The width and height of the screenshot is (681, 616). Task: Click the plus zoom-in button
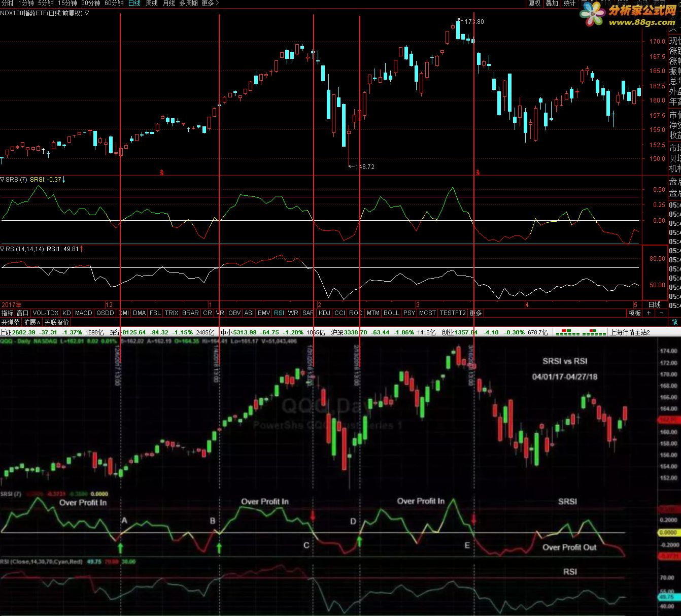pos(649,313)
